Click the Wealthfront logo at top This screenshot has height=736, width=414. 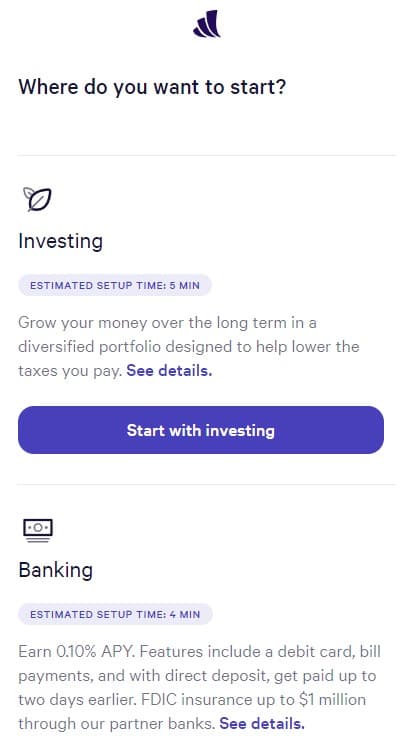click(207, 23)
